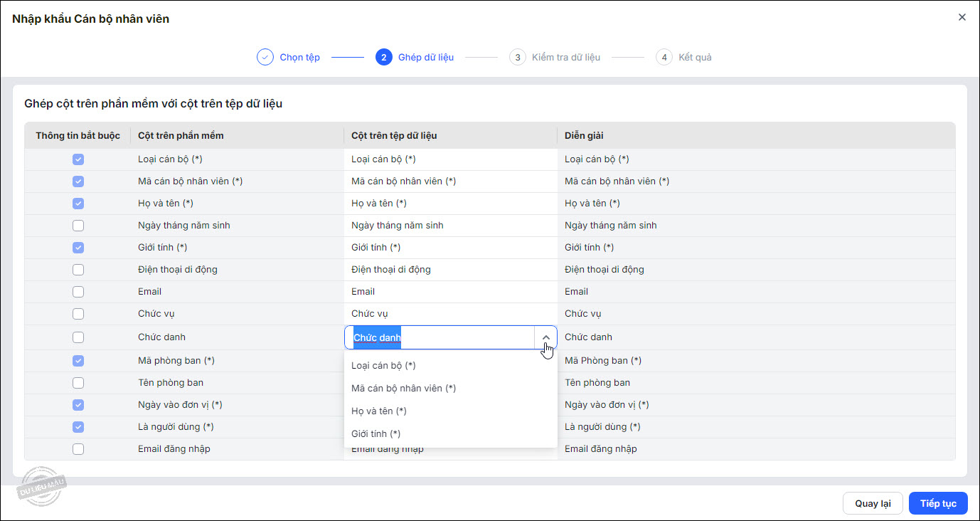Check the Chức vụ checkbox
The height and width of the screenshot is (521, 980).
[x=78, y=314]
